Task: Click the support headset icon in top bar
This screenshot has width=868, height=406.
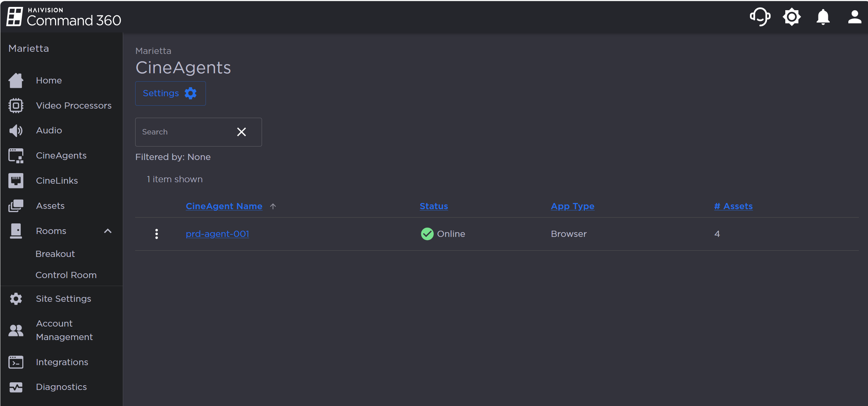Action: click(760, 17)
